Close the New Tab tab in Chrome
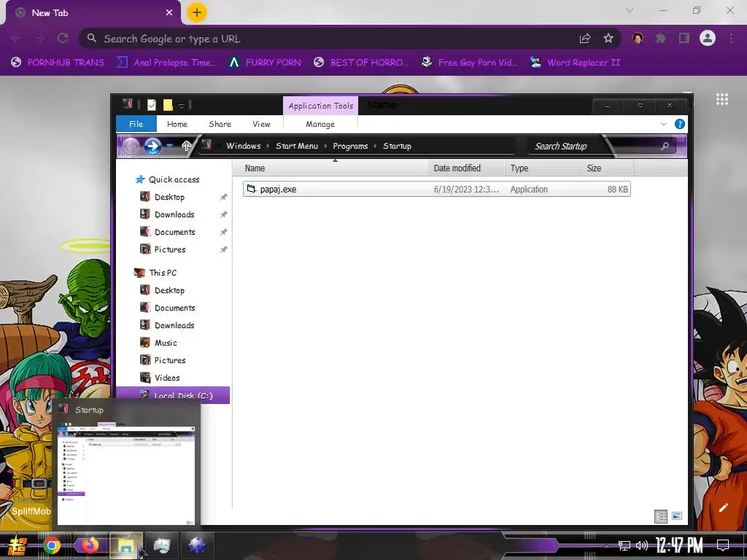 click(x=169, y=13)
